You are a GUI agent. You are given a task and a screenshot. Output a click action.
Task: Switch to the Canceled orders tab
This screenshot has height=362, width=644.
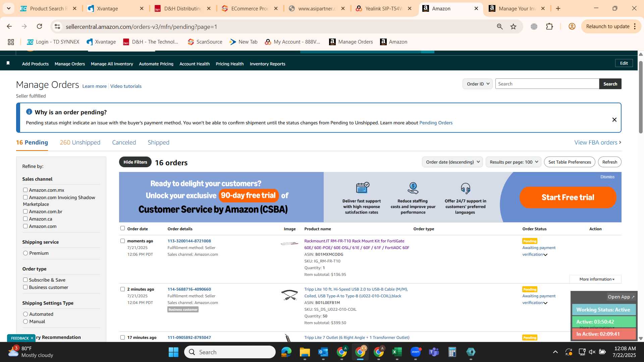click(x=124, y=142)
